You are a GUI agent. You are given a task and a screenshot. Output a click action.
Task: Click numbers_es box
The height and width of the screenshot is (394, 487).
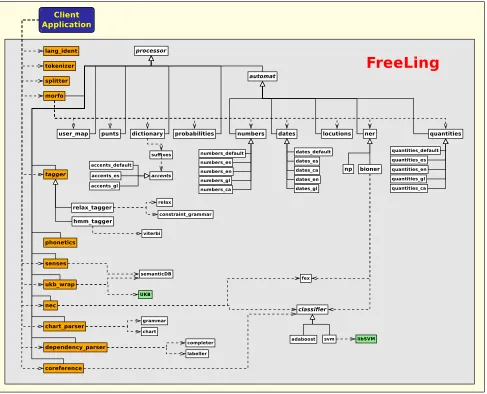coord(216,162)
